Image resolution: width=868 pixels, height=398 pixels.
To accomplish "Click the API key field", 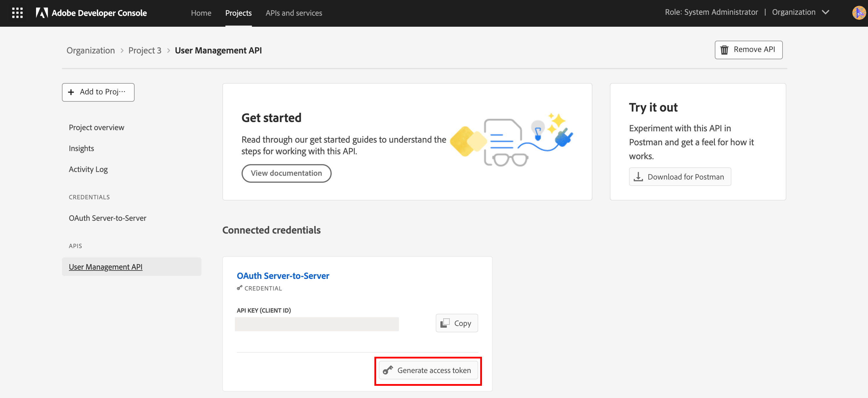I will tap(316, 324).
